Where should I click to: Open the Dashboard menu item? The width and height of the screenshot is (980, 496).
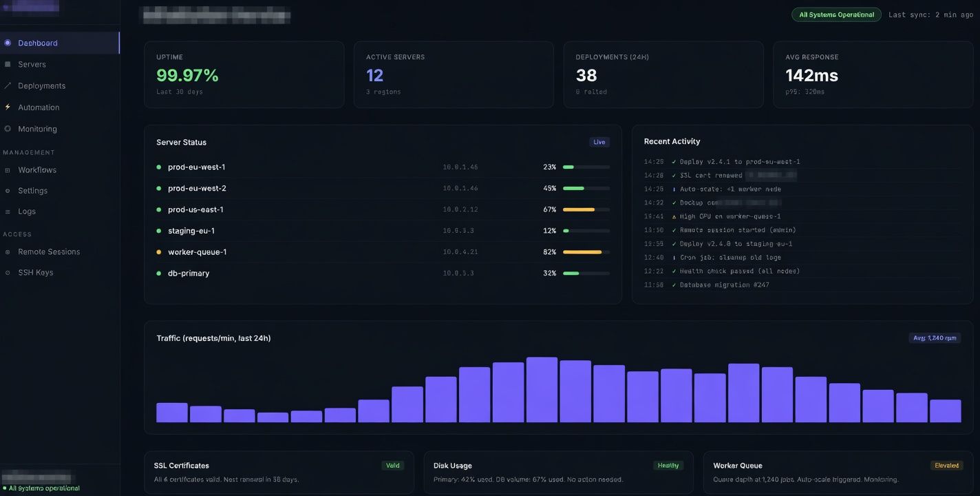(60, 43)
